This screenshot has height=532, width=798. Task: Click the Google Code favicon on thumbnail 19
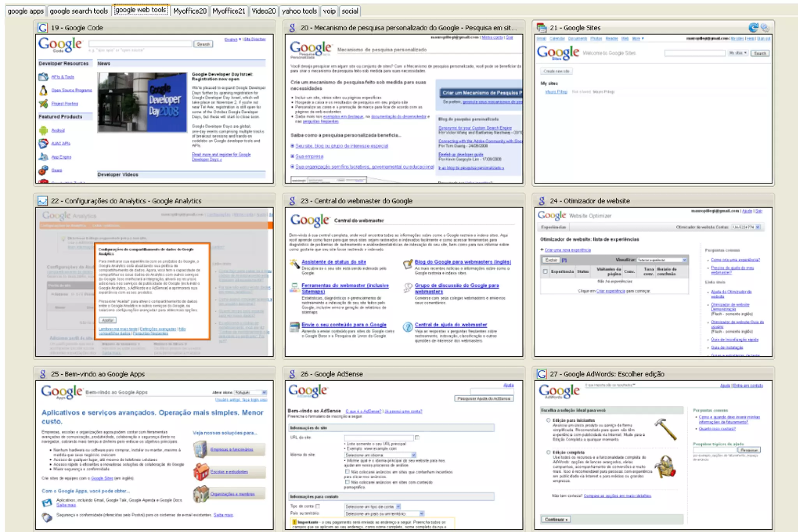click(42, 28)
